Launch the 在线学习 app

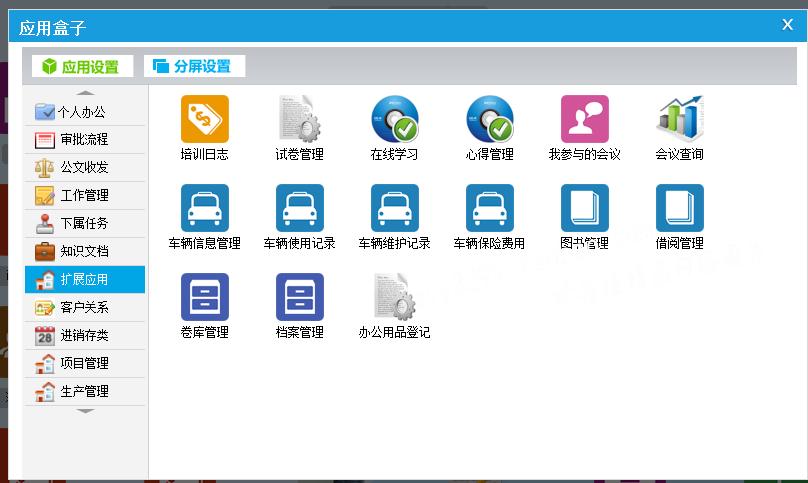[x=394, y=120]
